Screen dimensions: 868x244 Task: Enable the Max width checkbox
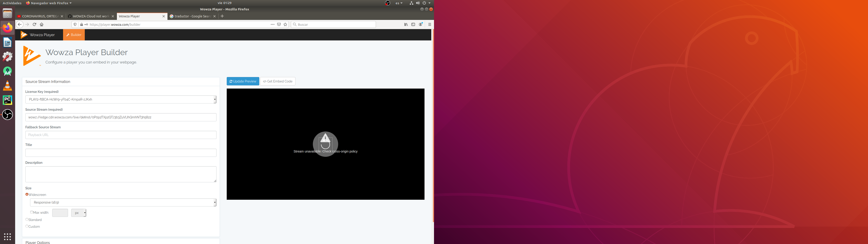[32, 212]
